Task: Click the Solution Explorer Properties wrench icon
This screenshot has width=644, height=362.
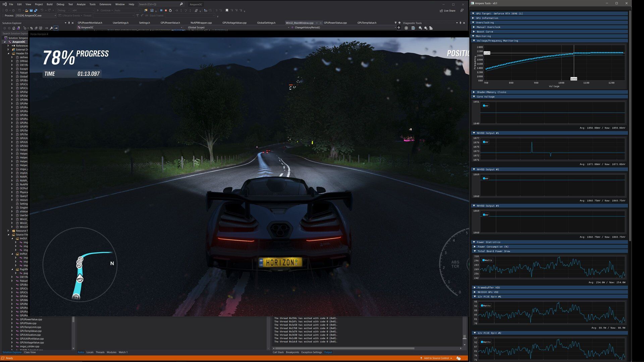Action: [x=51, y=28]
